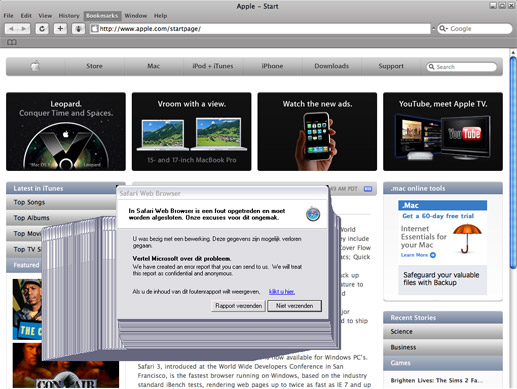517x389 pixels.
Task: Click the .Mac blue header banner
Action: 442,205
